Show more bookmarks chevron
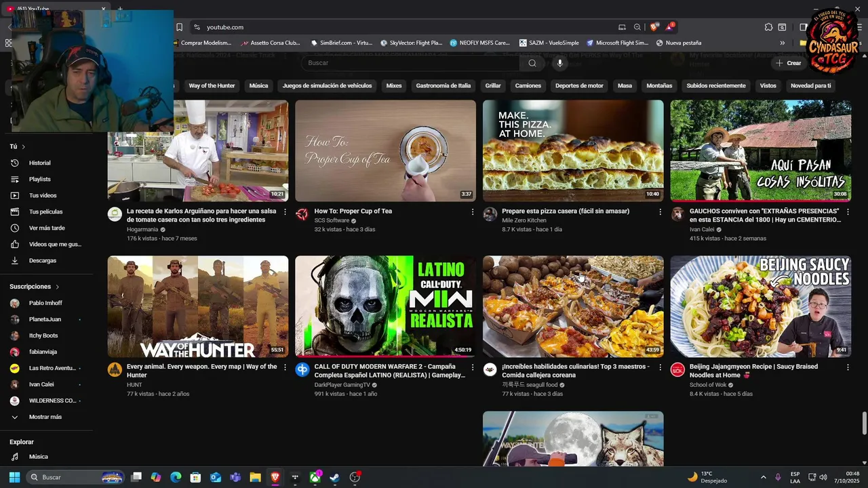Image resolution: width=868 pixels, height=488 pixels. 782,43
